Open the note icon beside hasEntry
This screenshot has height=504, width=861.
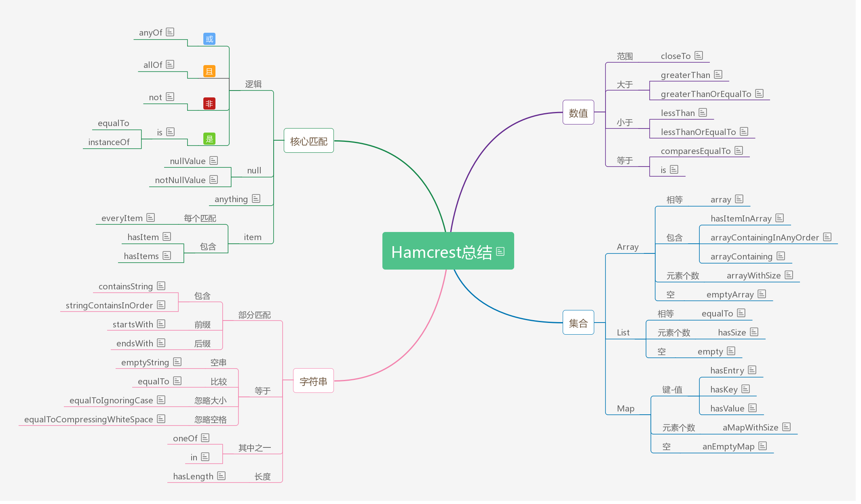pyautogui.click(x=752, y=370)
